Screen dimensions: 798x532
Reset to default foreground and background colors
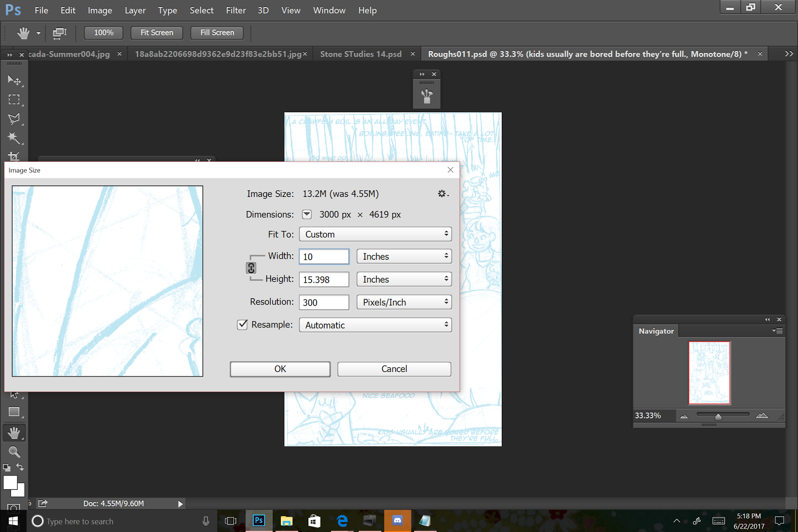coord(6,468)
